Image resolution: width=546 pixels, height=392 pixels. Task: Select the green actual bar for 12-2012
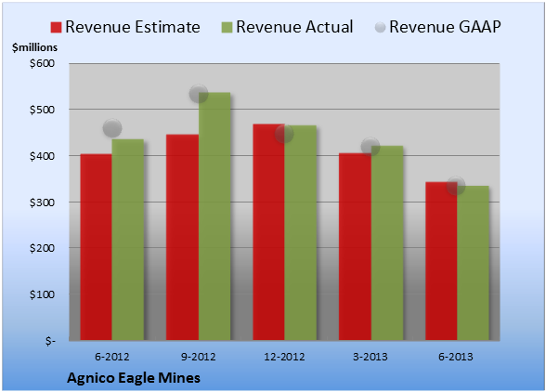pyautogui.click(x=301, y=233)
